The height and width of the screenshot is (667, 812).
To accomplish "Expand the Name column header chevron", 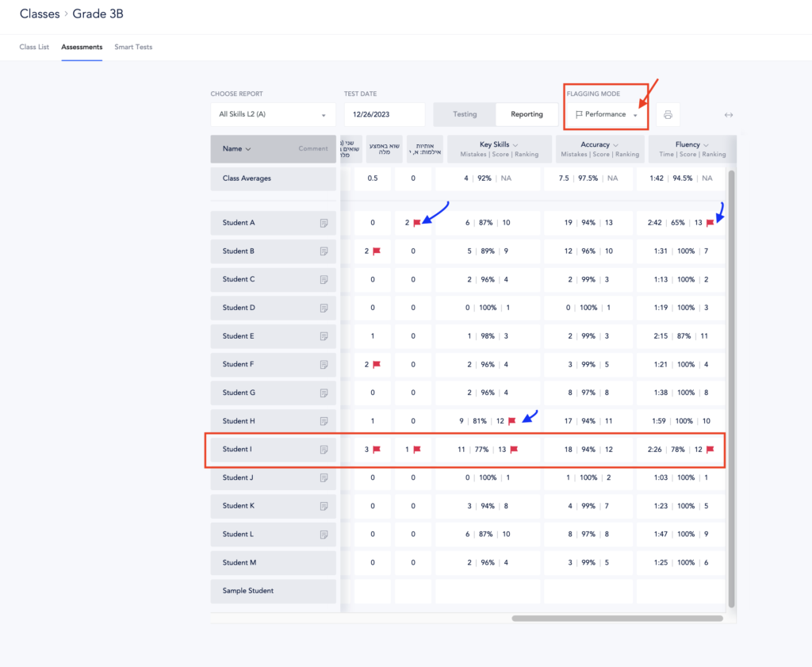I will click(x=248, y=149).
